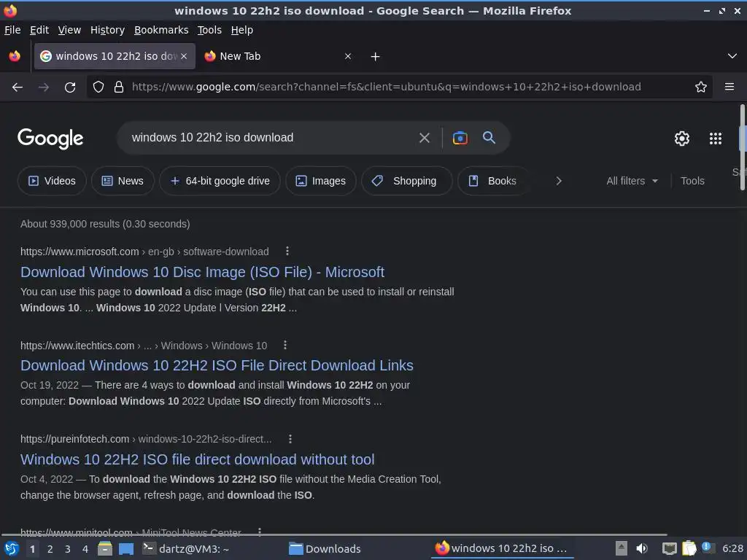Clear the Google search box text
This screenshot has width=747, height=560.
424,138
